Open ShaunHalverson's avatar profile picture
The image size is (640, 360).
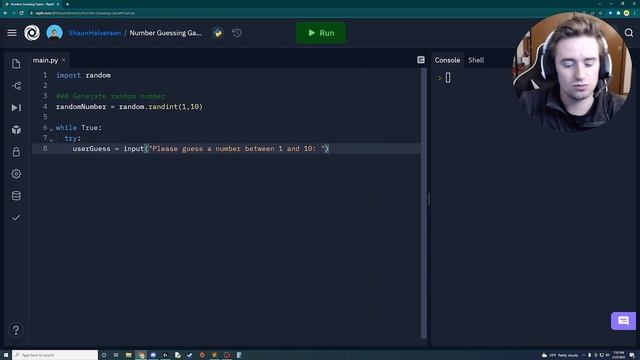point(54,33)
